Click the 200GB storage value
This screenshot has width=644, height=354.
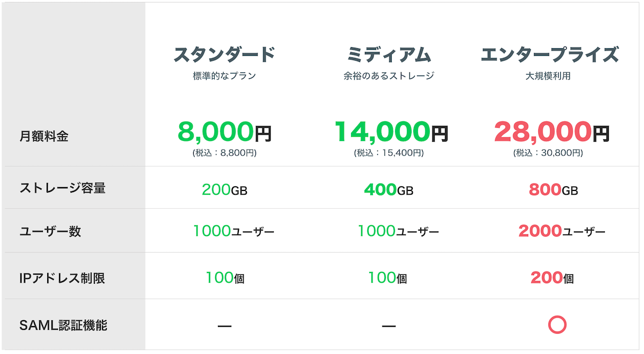coord(224,189)
